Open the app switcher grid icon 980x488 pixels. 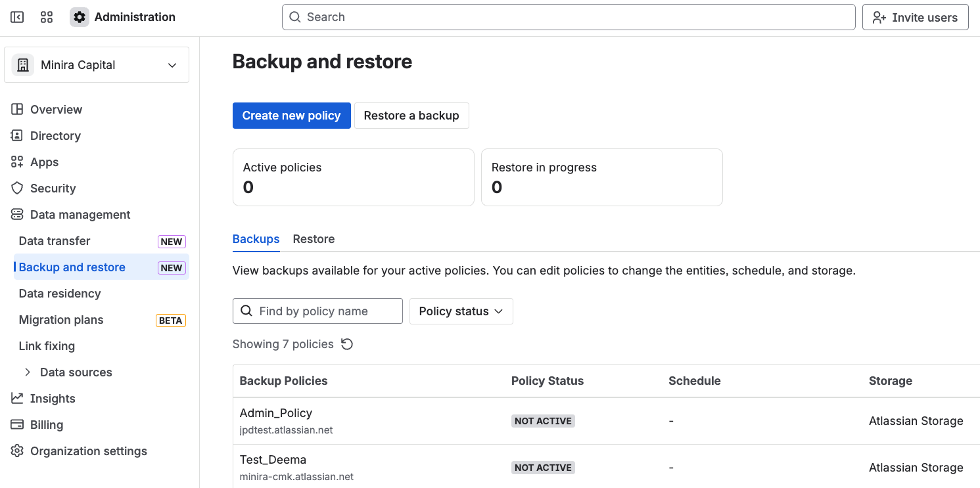point(47,17)
